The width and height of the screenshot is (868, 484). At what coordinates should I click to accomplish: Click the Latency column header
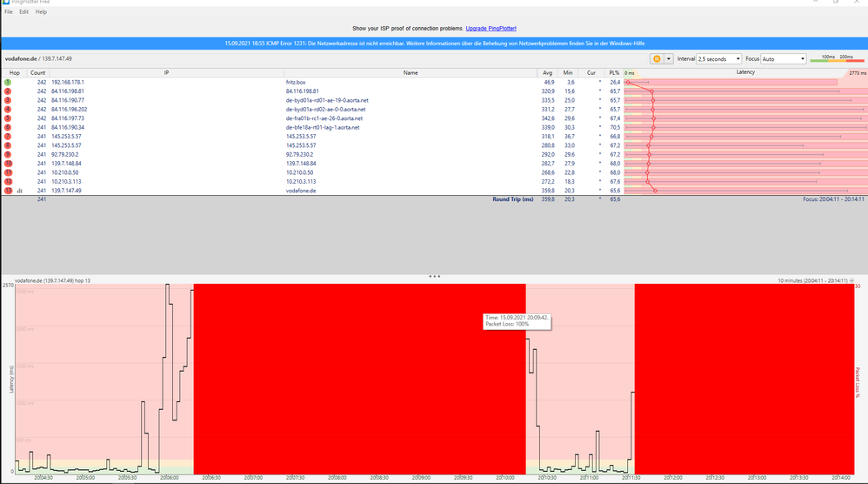tap(745, 72)
